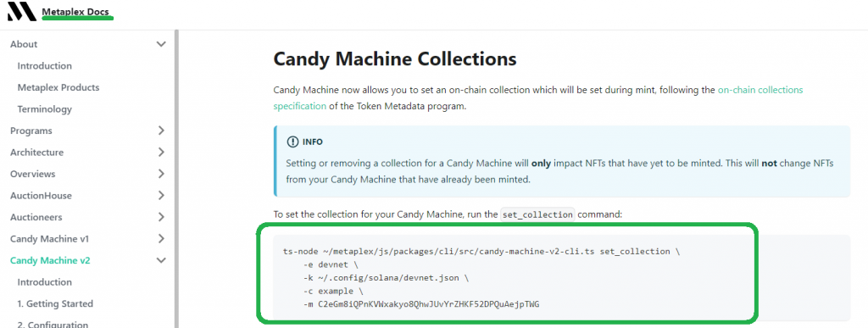
Task: Expand the Candy Machine v1 chevron
Action: (161, 238)
